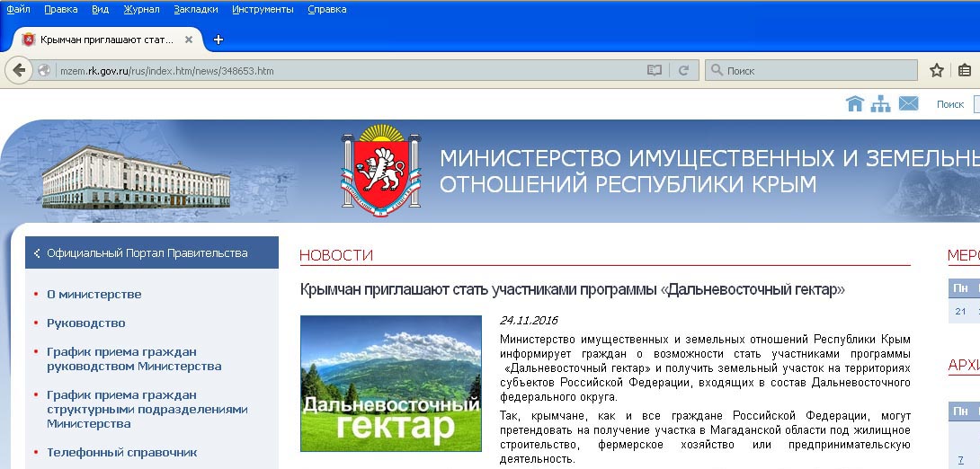This screenshot has width=980, height=469.
Task: Click the site Поиск label at top right
Action: [950, 104]
